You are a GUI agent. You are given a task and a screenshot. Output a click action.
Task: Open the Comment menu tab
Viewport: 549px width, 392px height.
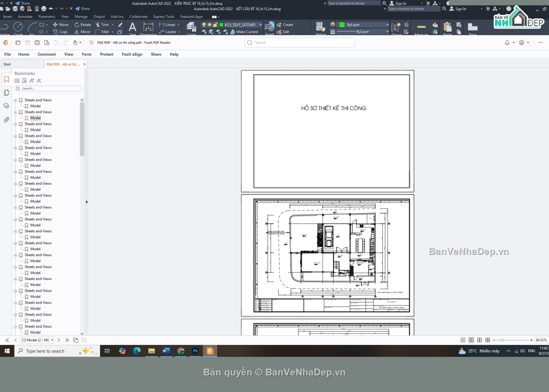47,54
